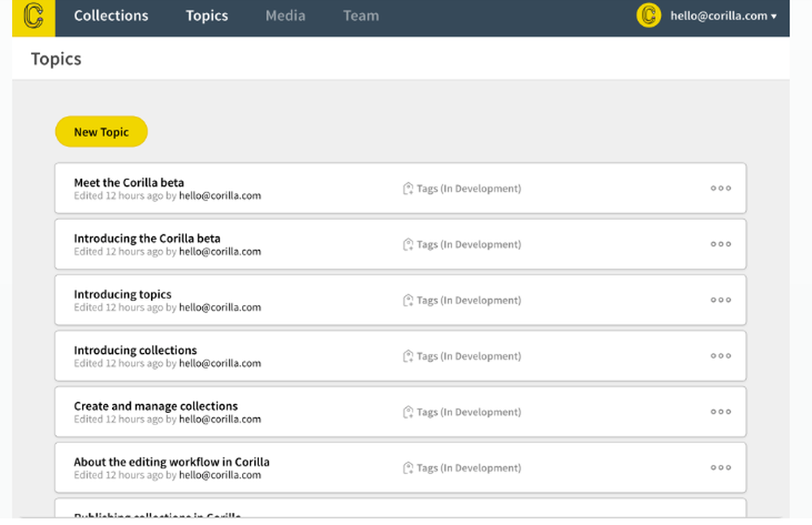Image resolution: width=812 pixels, height=525 pixels.
Task: Go to the Collections tab
Action: click(110, 16)
